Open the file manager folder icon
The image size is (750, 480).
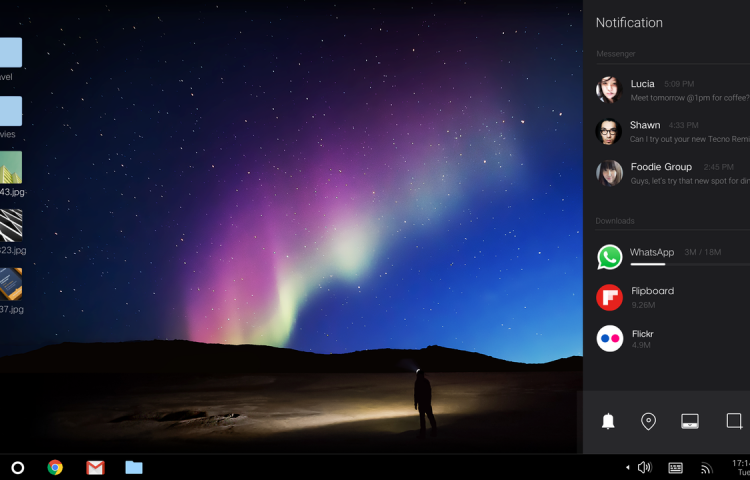pyautogui.click(x=134, y=467)
